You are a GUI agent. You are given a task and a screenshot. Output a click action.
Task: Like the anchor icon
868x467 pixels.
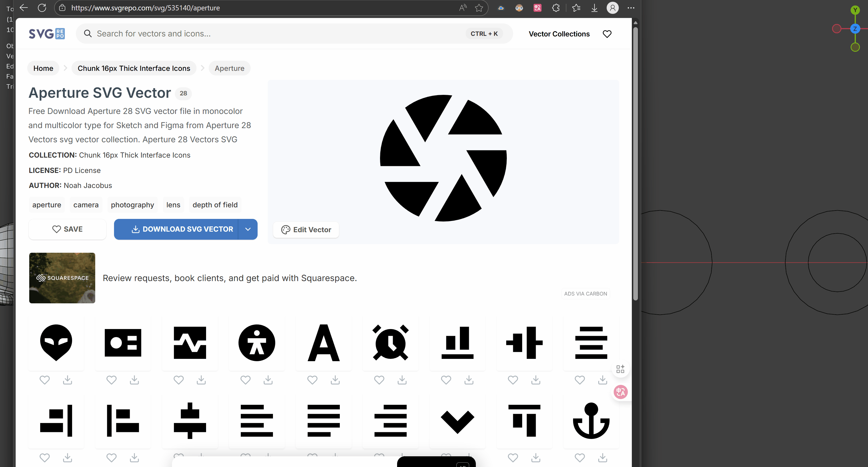(579, 457)
